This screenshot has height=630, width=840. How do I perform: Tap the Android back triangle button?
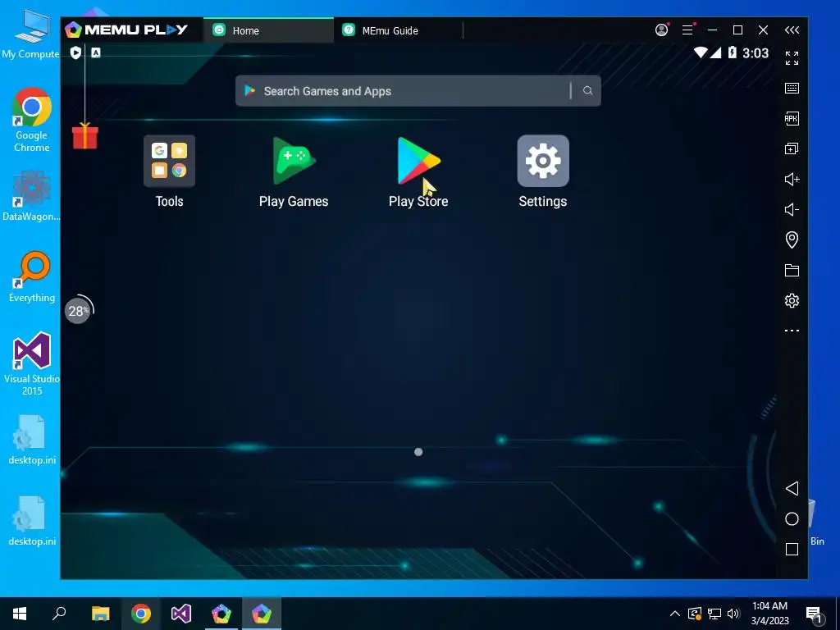click(792, 489)
